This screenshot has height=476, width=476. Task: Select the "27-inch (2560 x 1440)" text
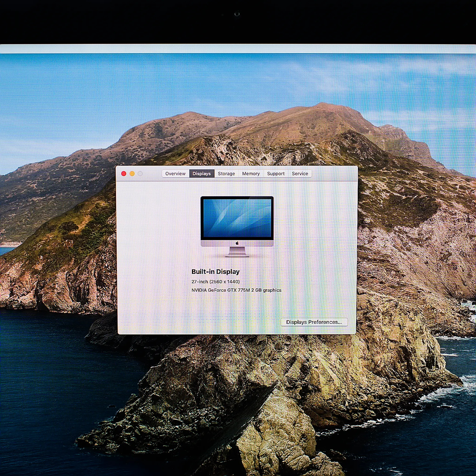tap(216, 282)
